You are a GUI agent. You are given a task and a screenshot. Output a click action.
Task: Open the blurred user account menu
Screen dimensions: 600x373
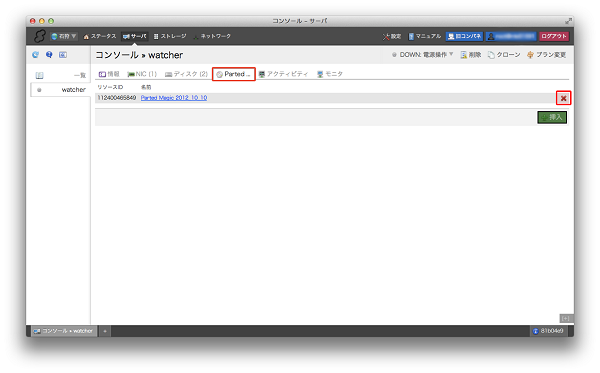click(x=511, y=36)
